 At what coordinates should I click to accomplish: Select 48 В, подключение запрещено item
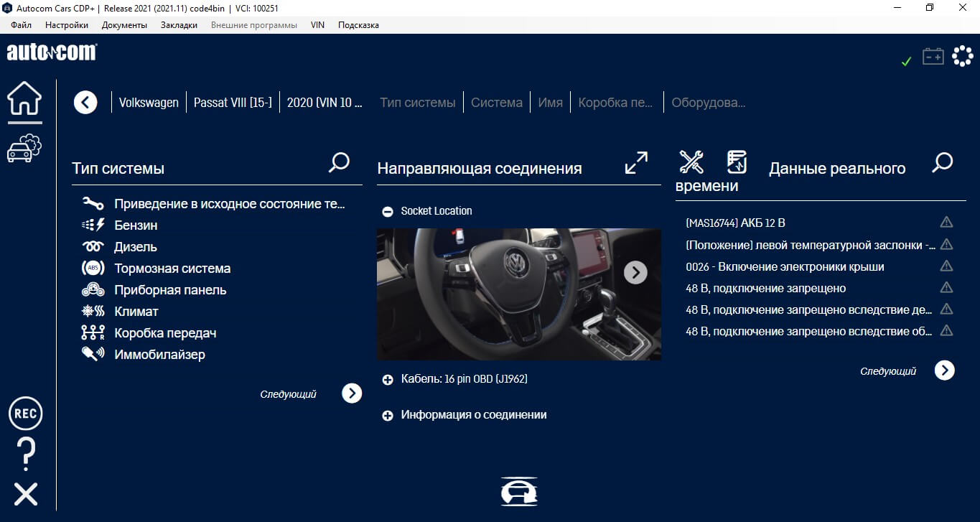click(x=765, y=288)
